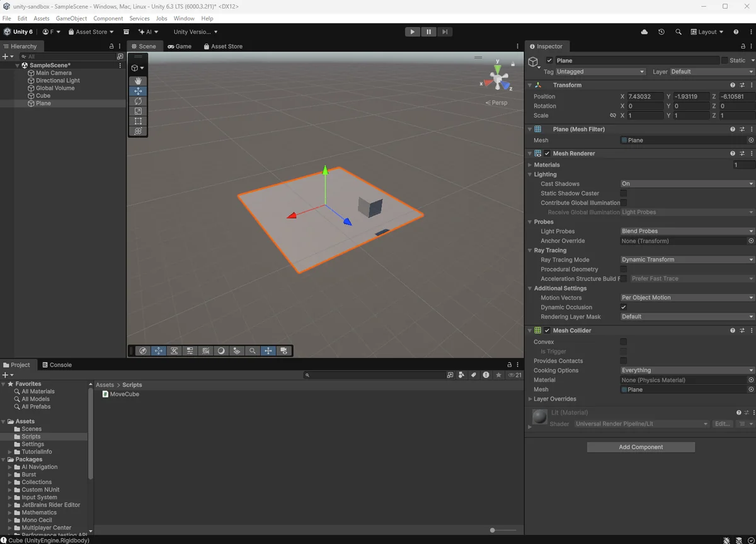
Task: Toggle the Static checkbox for Plane
Action: coord(724,61)
